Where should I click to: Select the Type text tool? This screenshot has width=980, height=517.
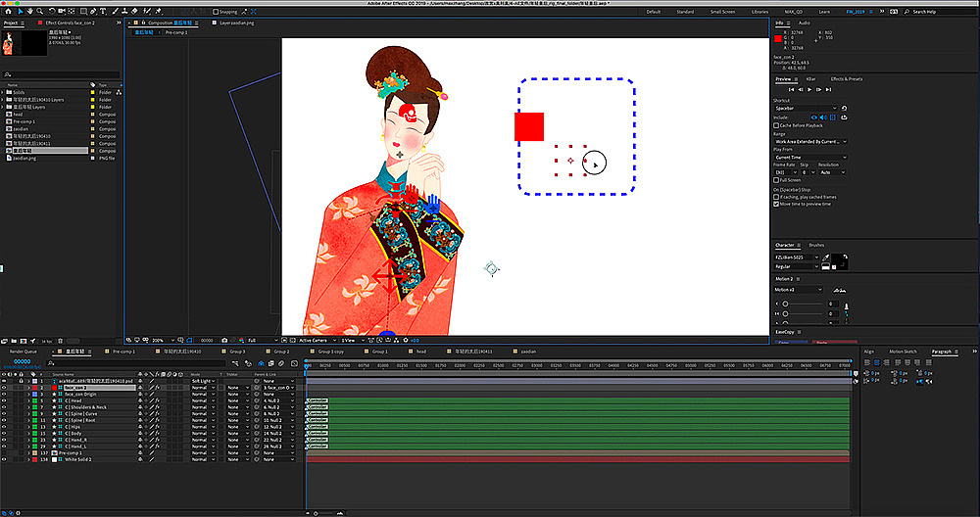(x=103, y=11)
